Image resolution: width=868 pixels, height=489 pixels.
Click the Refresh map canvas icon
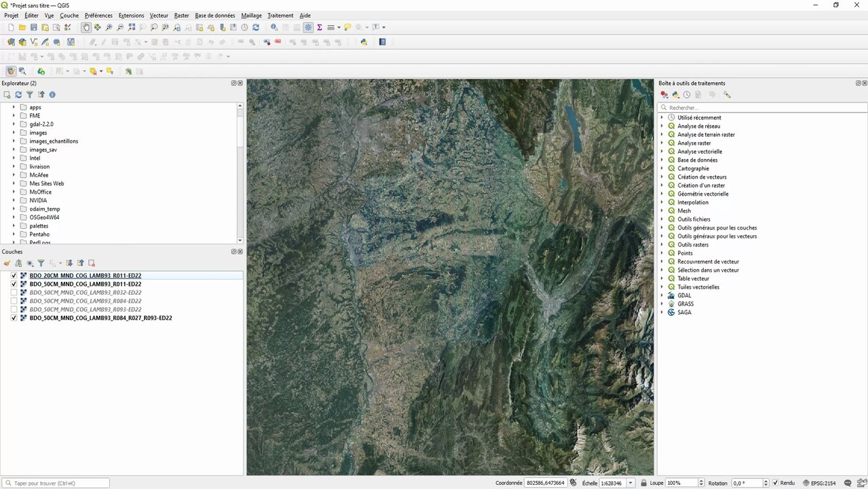click(x=256, y=28)
